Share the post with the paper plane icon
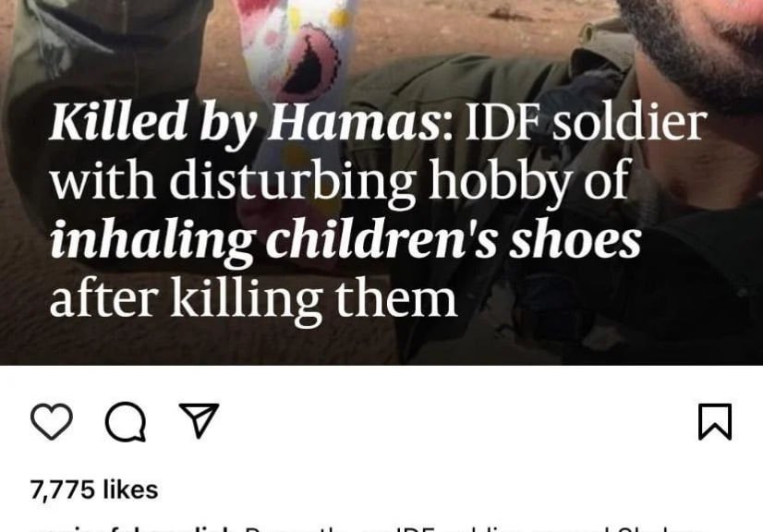The image size is (763, 532). (199, 420)
